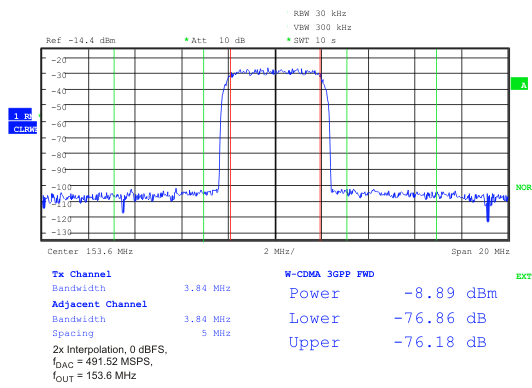This screenshot has height=388, width=532.
Task: Click the fDAC = 491.52 MSPS annotation
Action: 103,362
